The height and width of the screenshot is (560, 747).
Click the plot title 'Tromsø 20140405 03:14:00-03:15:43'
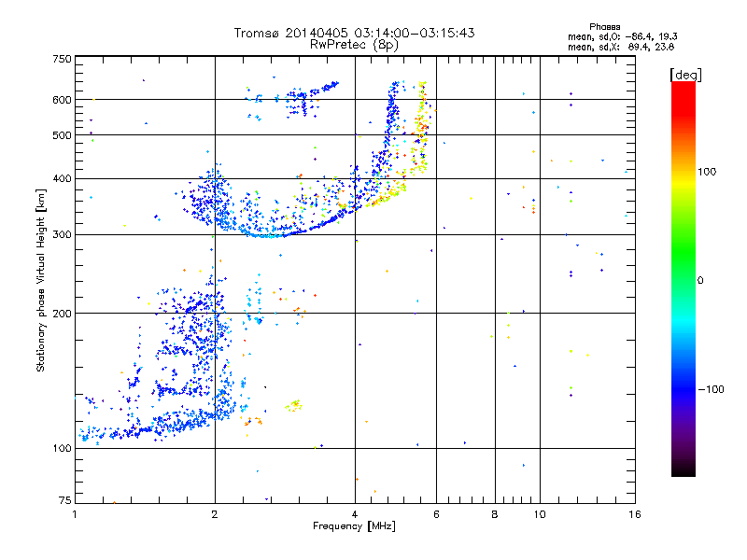click(354, 33)
